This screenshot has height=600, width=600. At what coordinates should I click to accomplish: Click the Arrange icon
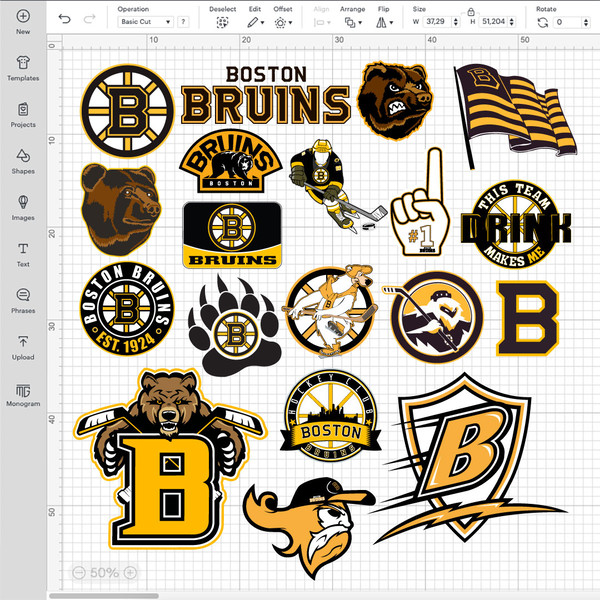[350, 23]
